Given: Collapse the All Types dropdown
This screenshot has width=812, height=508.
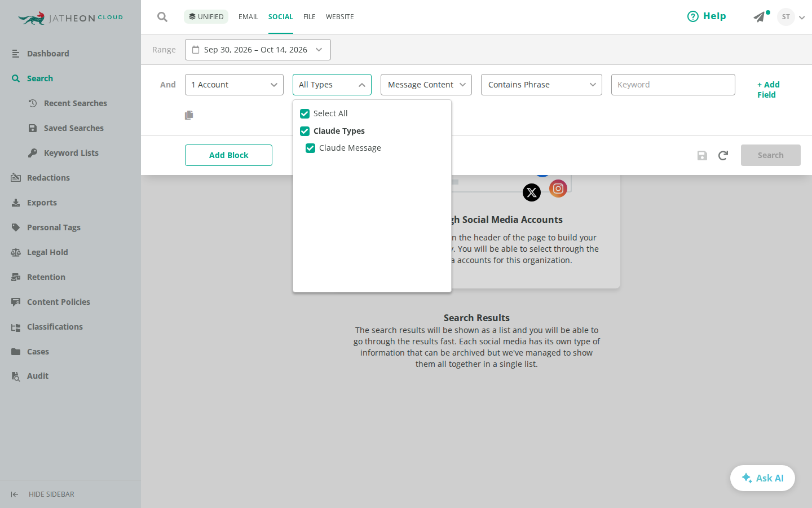Looking at the screenshot, I should pyautogui.click(x=332, y=85).
